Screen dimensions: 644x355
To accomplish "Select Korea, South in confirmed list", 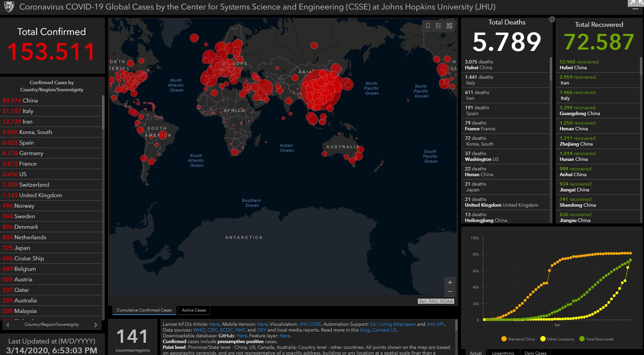I will click(x=51, y=132).
